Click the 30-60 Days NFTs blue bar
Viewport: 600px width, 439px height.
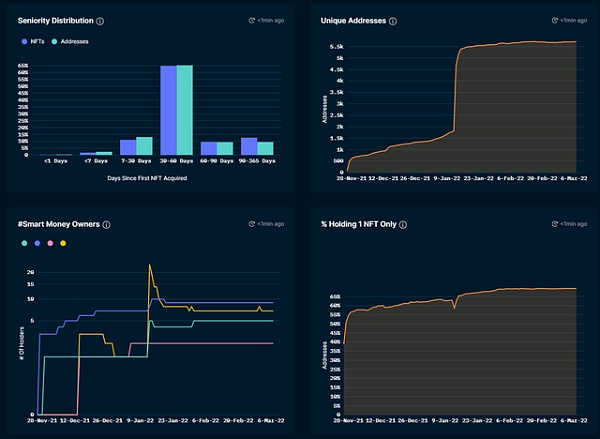click(168, 110)
